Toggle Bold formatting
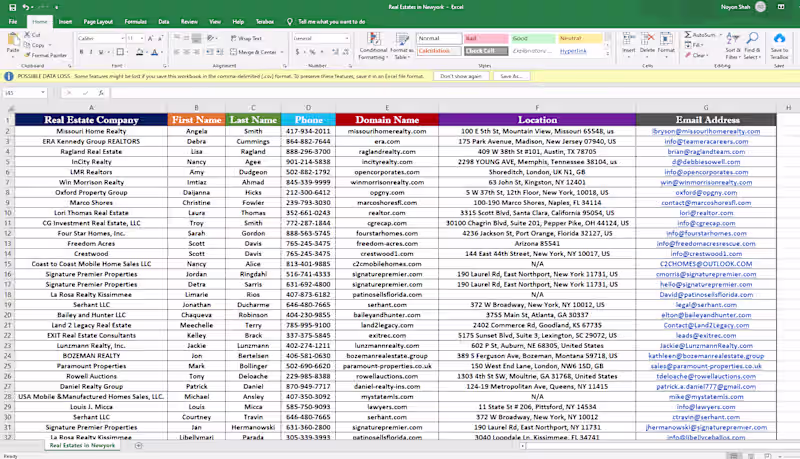 click(81, 52)
